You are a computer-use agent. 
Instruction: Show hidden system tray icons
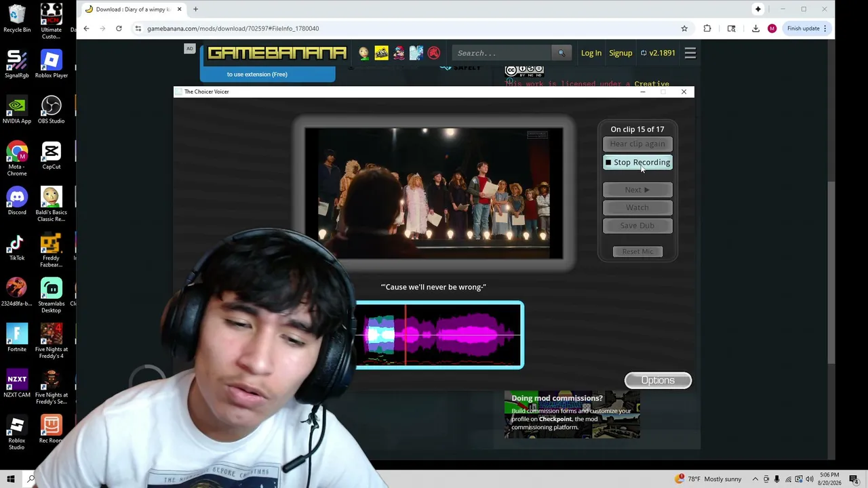[x=755, y=479]
